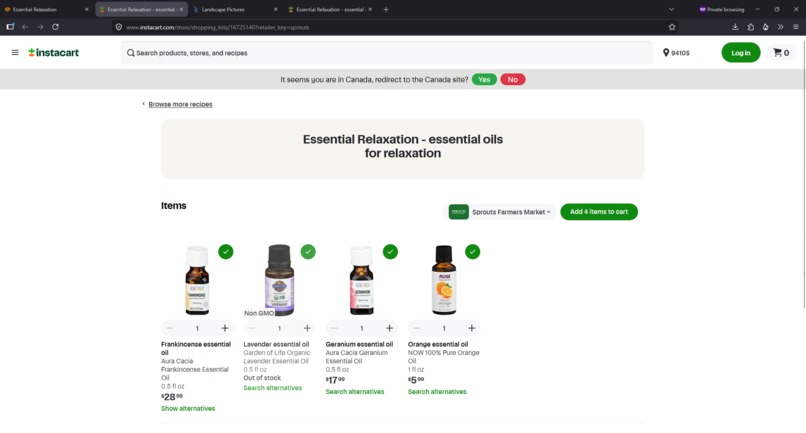Click the $28.99 Frankincense price
The image size is (806, 433).
point(172,396)
